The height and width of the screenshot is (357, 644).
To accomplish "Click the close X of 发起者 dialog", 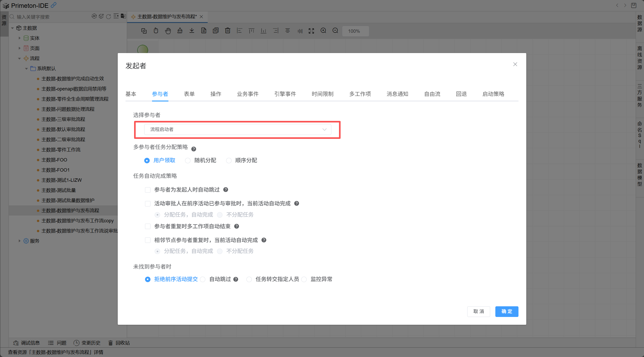I will coord(515,64).
